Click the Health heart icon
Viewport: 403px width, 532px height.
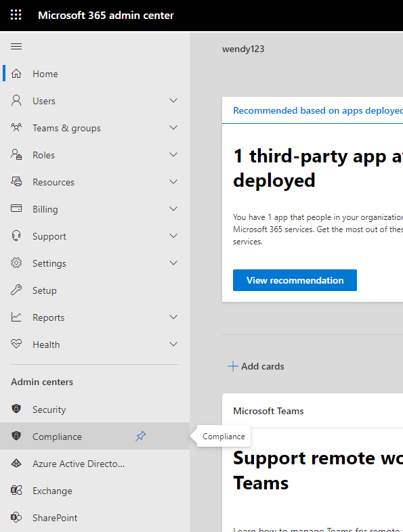(x=16, y=344)
